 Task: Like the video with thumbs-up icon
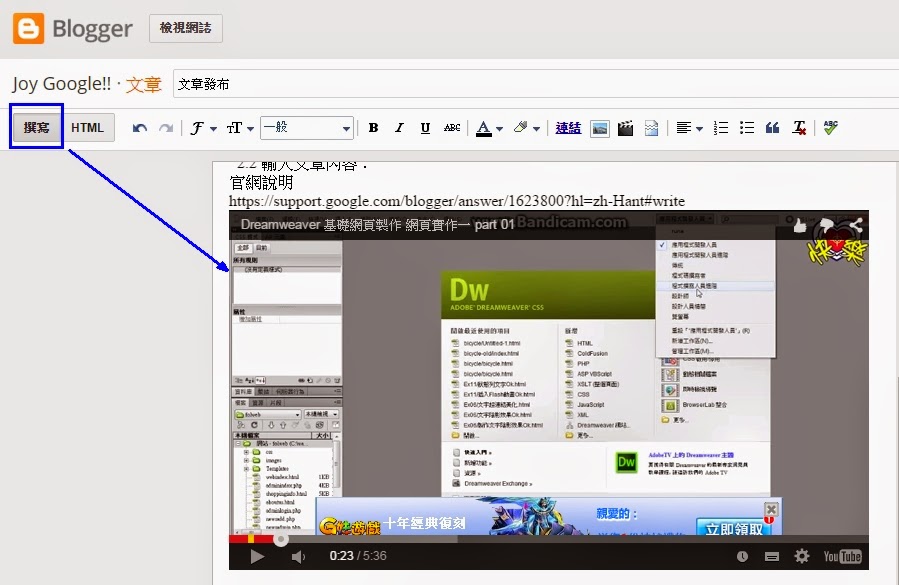(x=800, y=225)
